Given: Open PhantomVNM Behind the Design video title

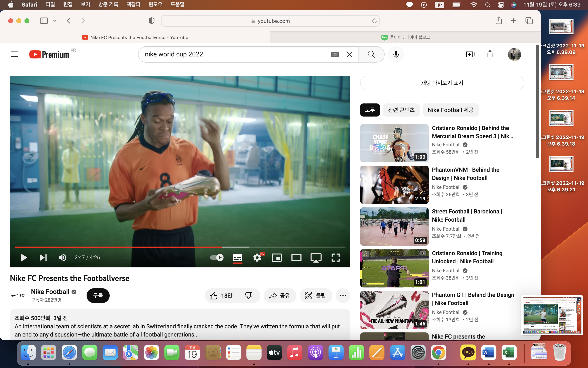Looking at the screenshot, I should pyautogui.click(x=465, y=174).
